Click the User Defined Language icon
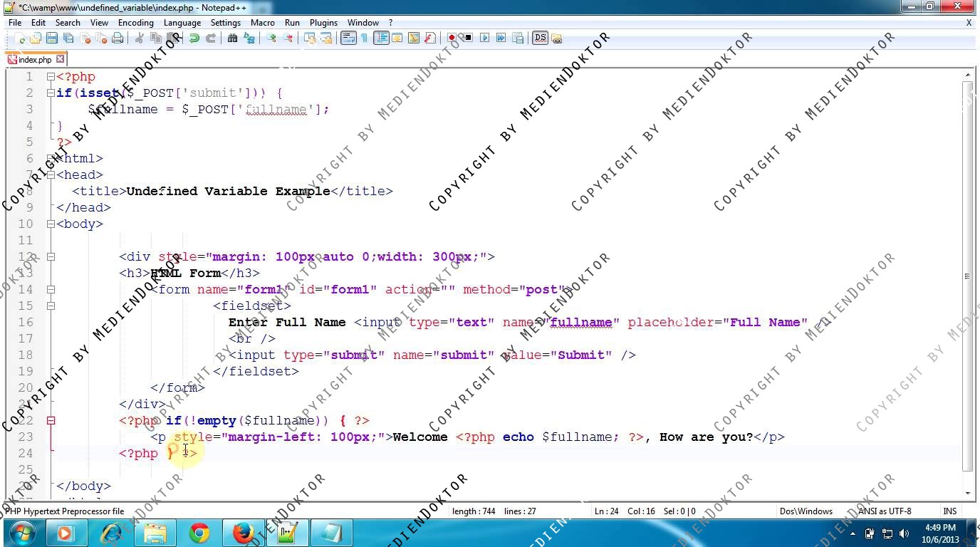The width and height of the screenshot is (980, 547). 397,38
